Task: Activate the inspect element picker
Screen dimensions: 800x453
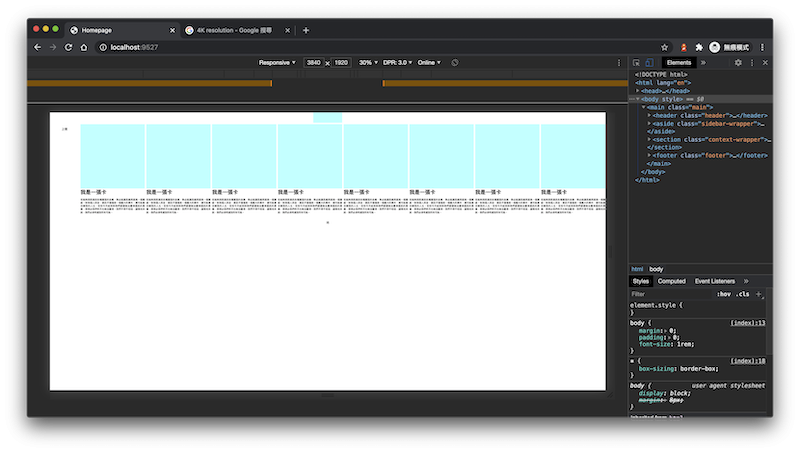Action: click(x=636, y=62)
